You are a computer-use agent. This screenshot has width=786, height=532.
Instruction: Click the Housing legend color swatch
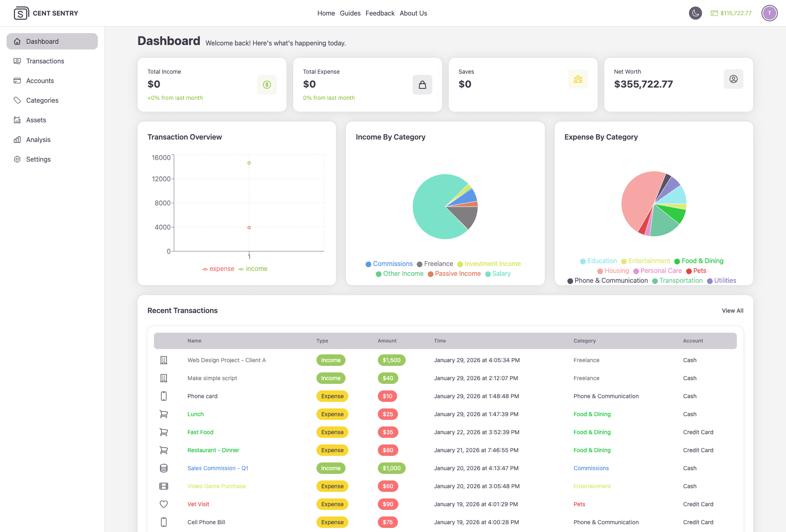coord(600,271)
